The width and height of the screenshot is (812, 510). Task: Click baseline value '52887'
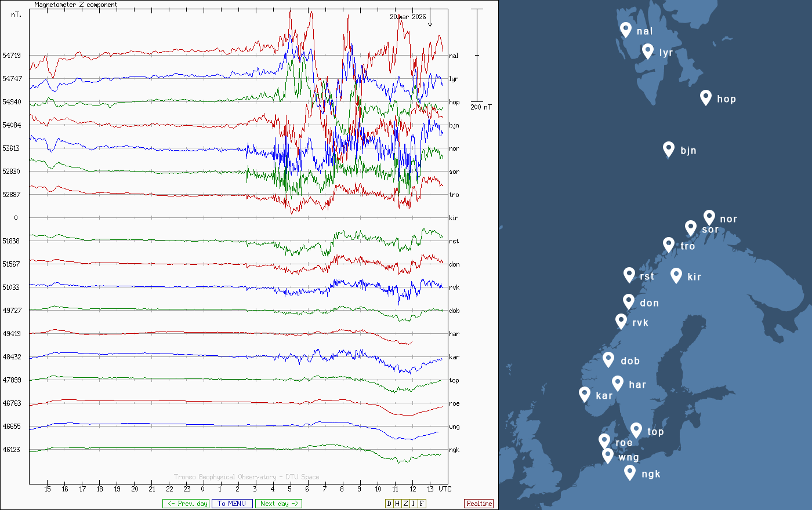pyautogui.click(x=12, y=195)
